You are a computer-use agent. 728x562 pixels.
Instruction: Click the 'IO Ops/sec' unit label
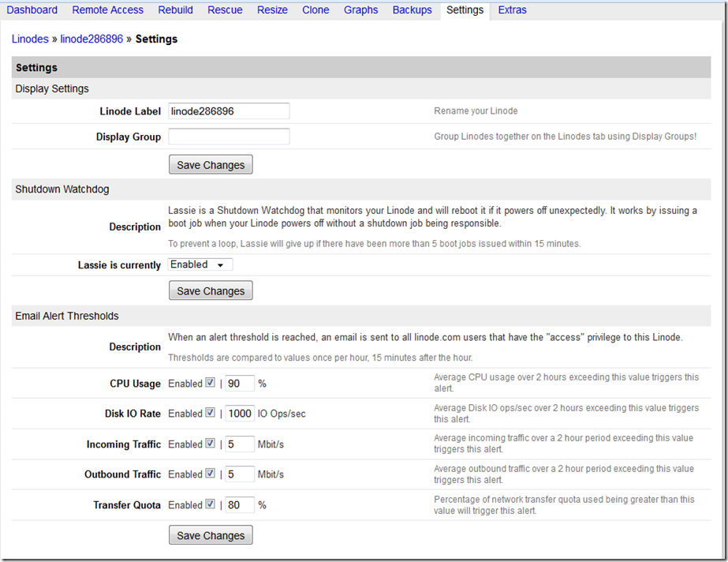[x=282, y=414]
